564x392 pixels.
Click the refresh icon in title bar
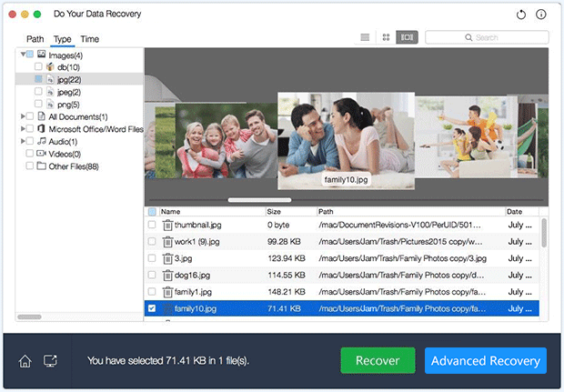click(521, 15)
